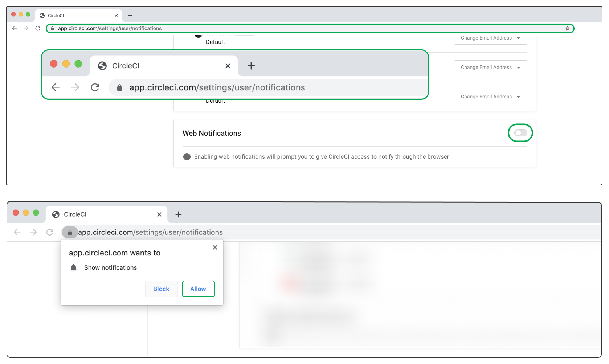609x364 pixels.
Task: Open a new tab in the top browser window
Action: coord(130,16)
